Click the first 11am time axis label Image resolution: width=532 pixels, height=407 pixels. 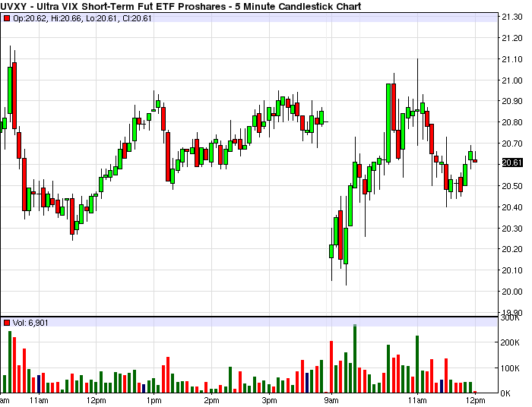39,401
